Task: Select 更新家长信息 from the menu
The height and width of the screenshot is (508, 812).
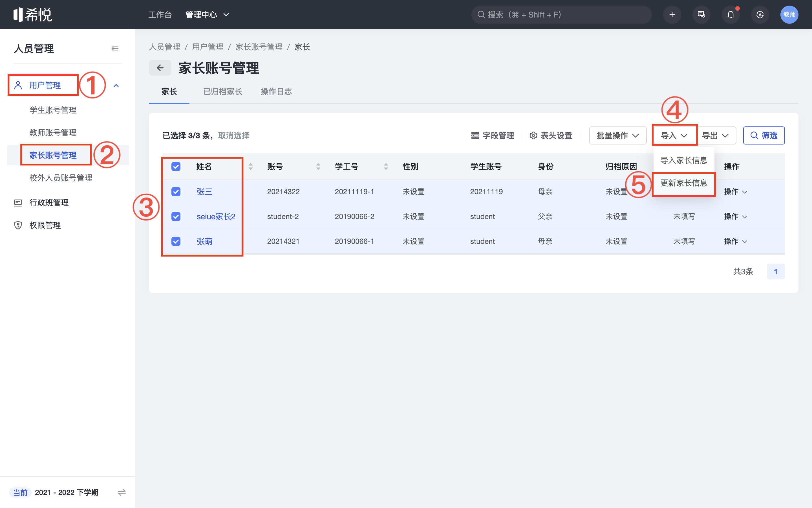Action: coord(684,183)
